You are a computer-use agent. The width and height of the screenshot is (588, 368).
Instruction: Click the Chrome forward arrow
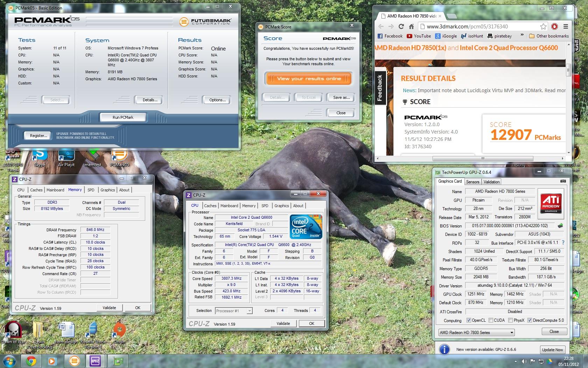click(x=391, y=26)
